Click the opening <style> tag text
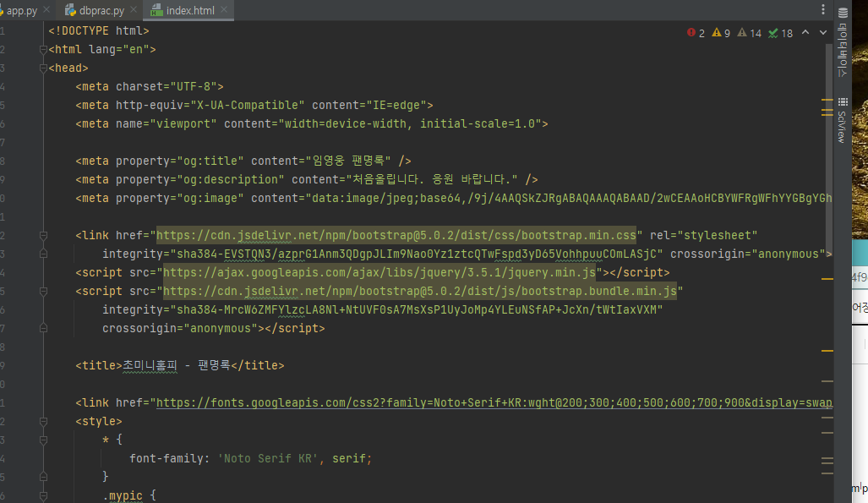The height and width of the screenshot is (503, 868). click(x=99, y=422)
